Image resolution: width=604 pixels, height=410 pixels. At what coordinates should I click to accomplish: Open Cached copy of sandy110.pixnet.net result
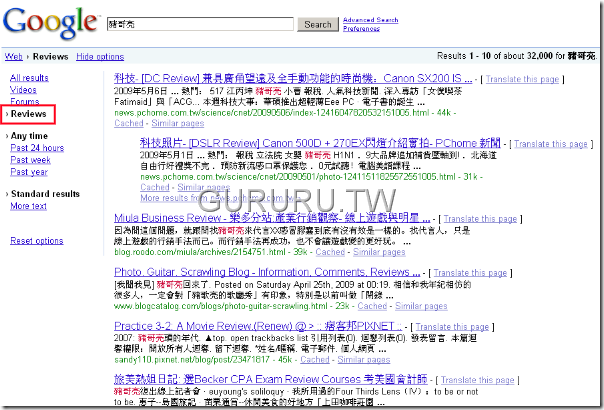[x=315, y=360]
